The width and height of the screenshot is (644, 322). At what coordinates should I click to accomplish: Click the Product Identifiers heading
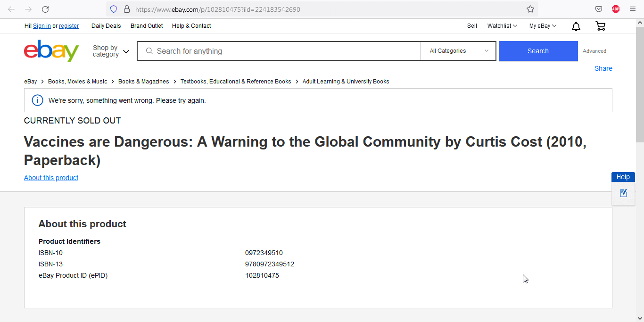point(69,241)
